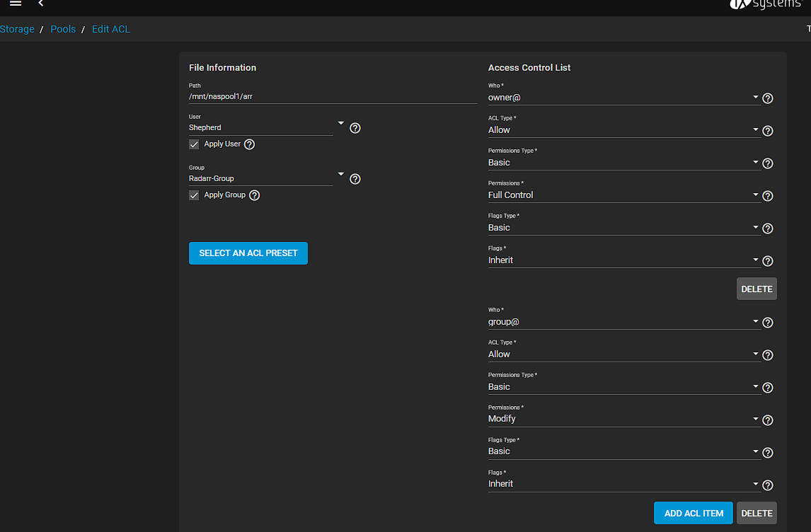This screenshot has width=811, height=532.
Task: Show help for owner@ Who field
Action: click(768, 98)
